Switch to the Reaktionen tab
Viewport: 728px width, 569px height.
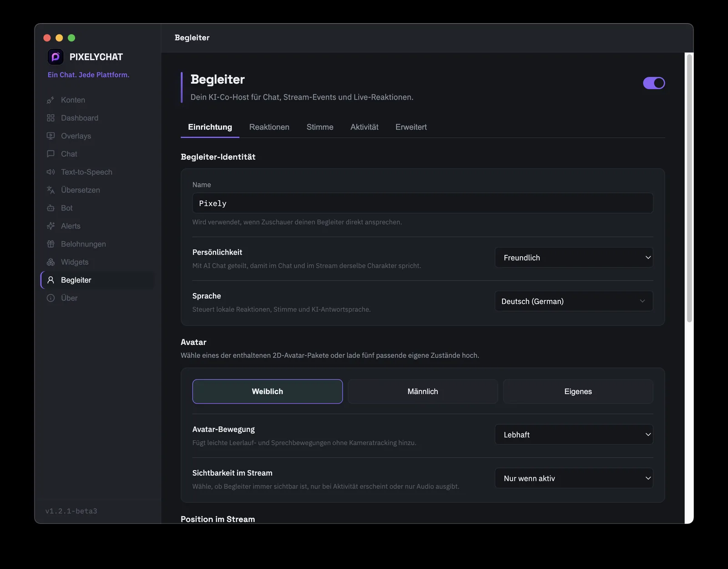click(x=269, y=127)
